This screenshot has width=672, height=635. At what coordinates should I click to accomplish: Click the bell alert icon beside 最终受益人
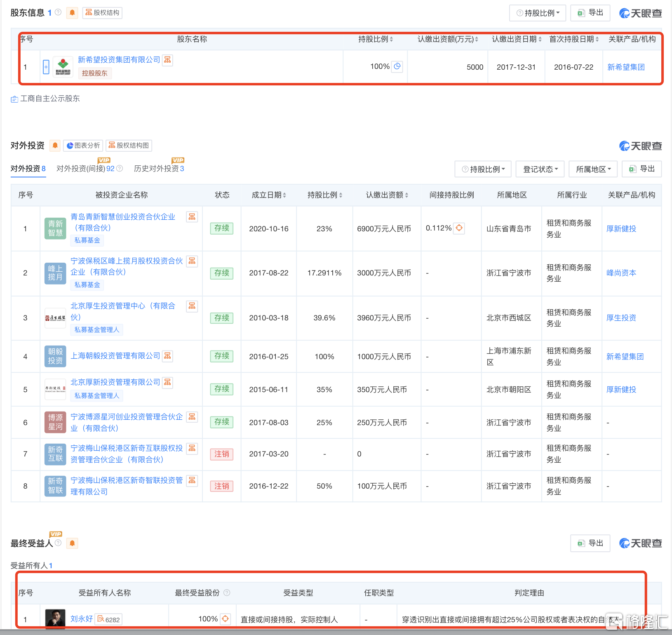[x=72, y=543]
